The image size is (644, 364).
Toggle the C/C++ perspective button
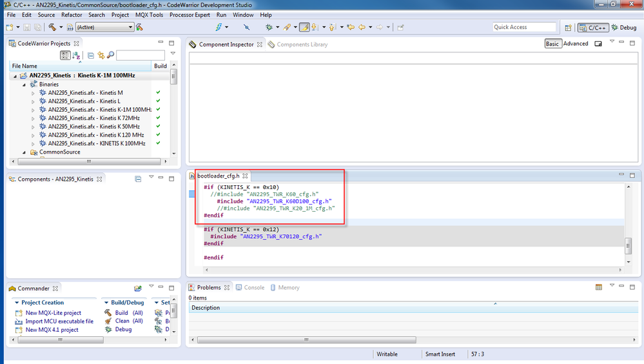tap(592, 28)
